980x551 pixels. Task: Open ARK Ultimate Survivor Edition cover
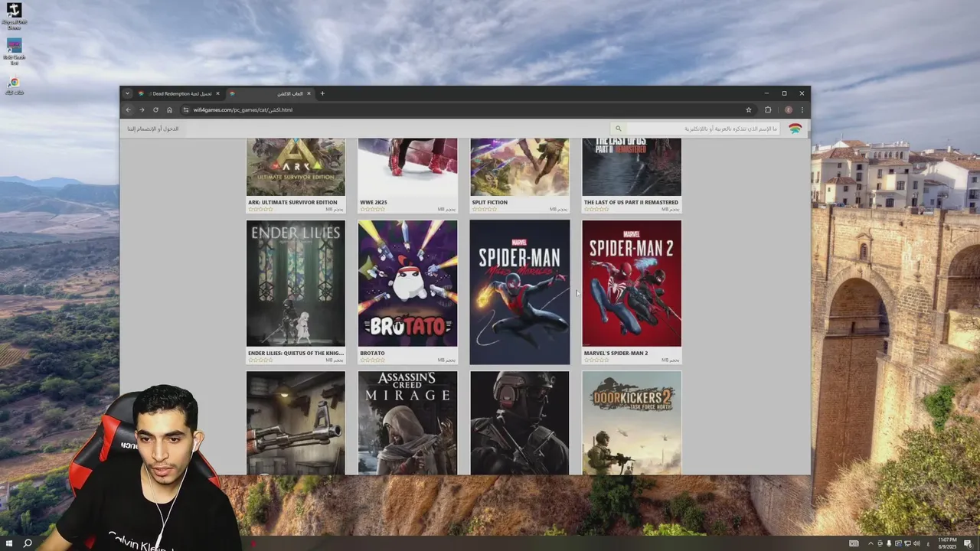296,167
